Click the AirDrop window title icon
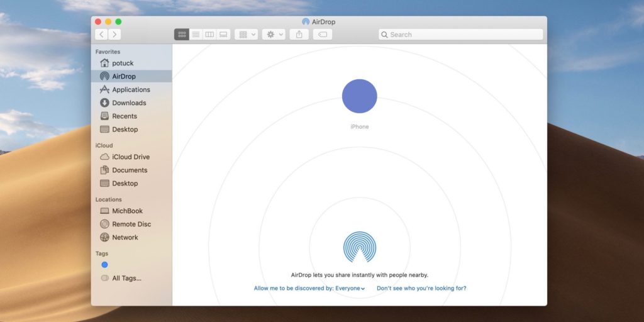This screenshot has height=322, width=644. 306,22
